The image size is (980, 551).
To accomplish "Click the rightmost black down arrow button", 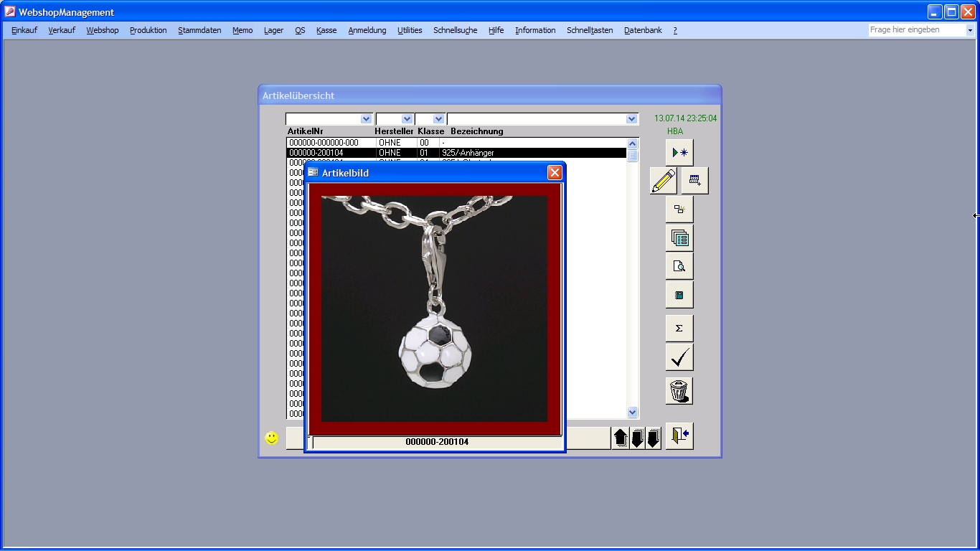I will click(653, 438).
